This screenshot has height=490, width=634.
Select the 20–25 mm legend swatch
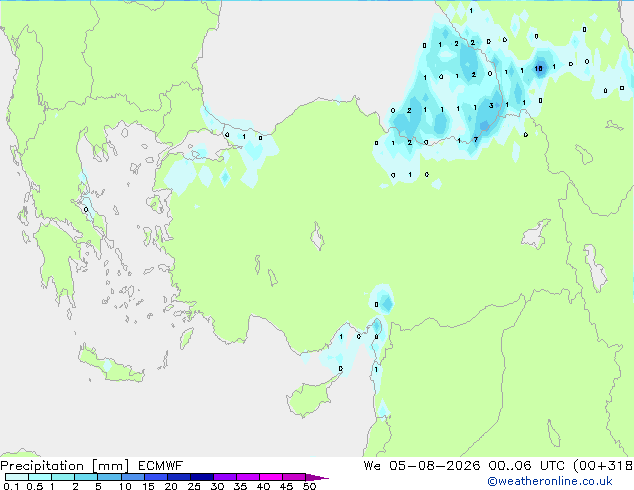pyautogui.click(x=179, y=477)
